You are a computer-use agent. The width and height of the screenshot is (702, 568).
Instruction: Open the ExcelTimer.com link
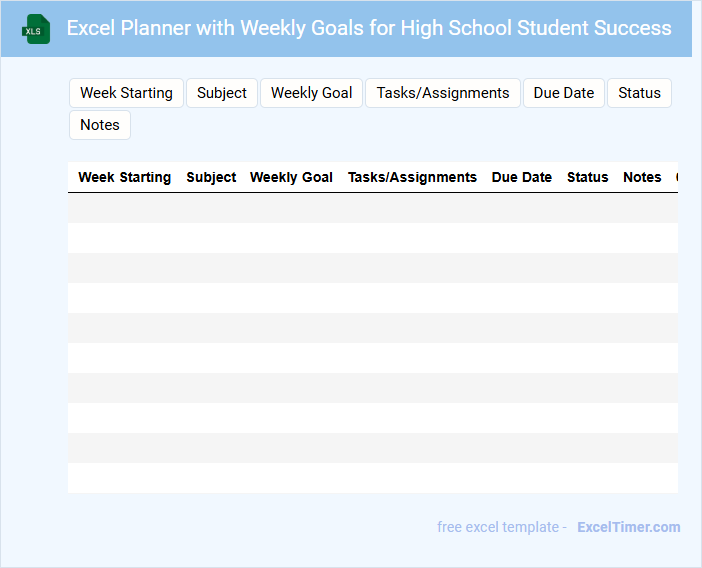click(x=628, y=527)
